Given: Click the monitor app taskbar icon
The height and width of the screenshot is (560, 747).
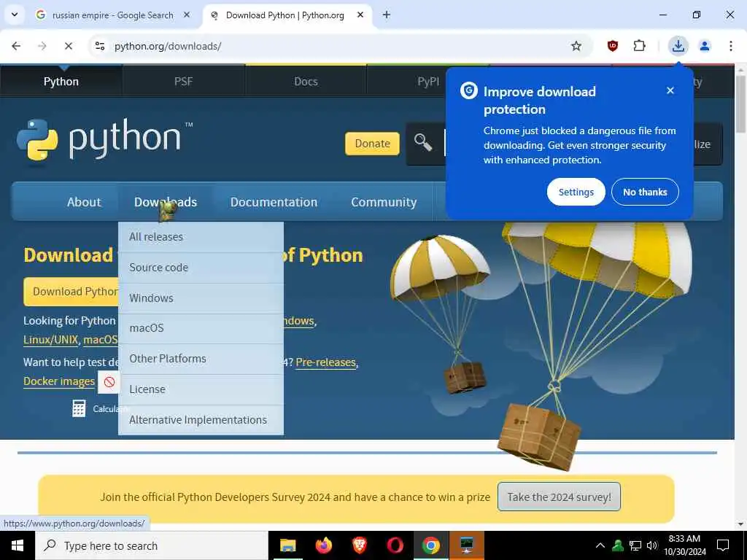Looking at the screenshot, I should [466, 545].
